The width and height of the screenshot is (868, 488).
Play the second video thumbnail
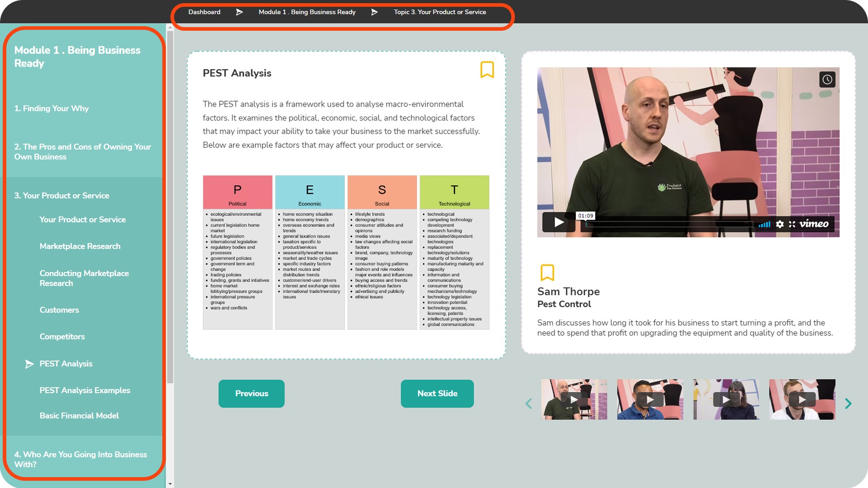pyautogui.click(x=650, y=399)
